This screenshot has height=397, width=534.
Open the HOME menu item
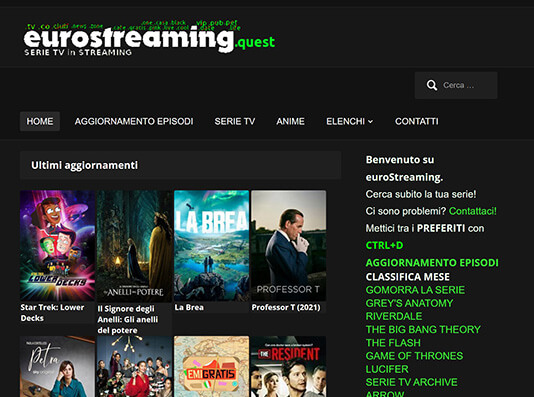point(40,121)
